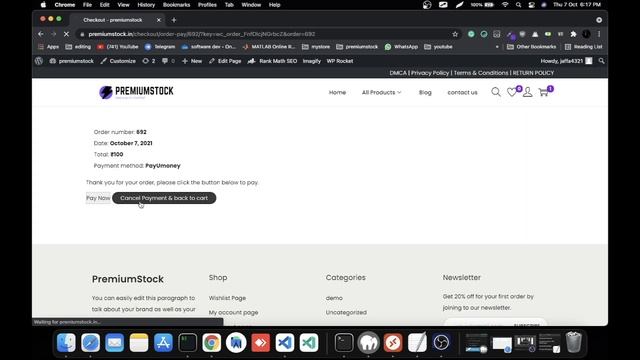Open the File menu
Image resolution: width=640 pixels, height=360 pixels.
(x=87, y=5)
